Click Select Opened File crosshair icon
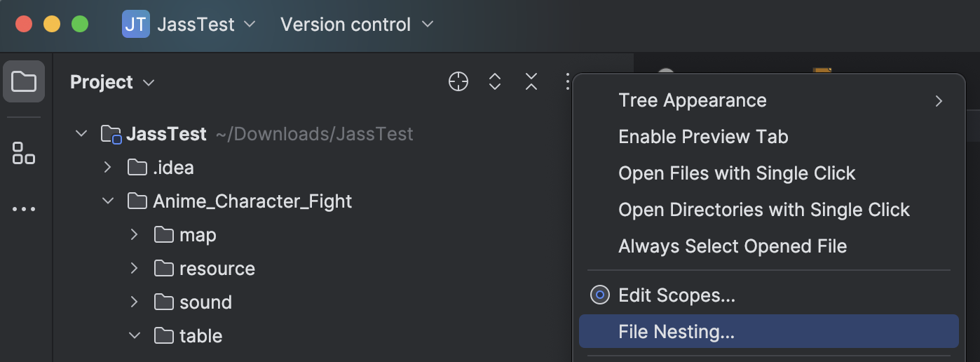Viewport: 980px width, 362px height. [458, 82]
